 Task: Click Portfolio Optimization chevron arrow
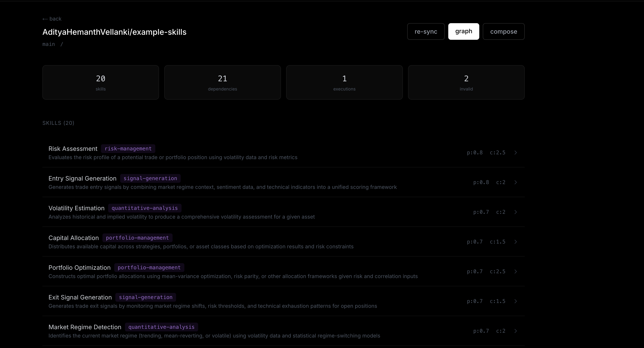pos(516,272)
